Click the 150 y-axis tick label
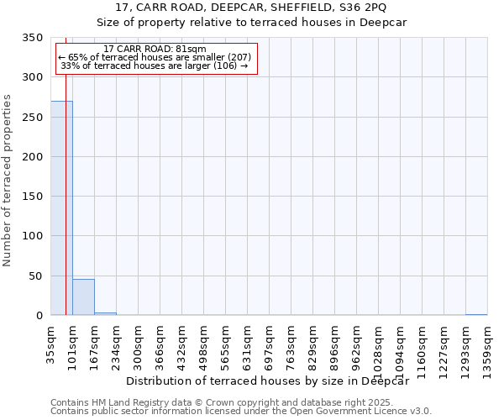This screenshot has height=420, width=504. coord(32,197)
